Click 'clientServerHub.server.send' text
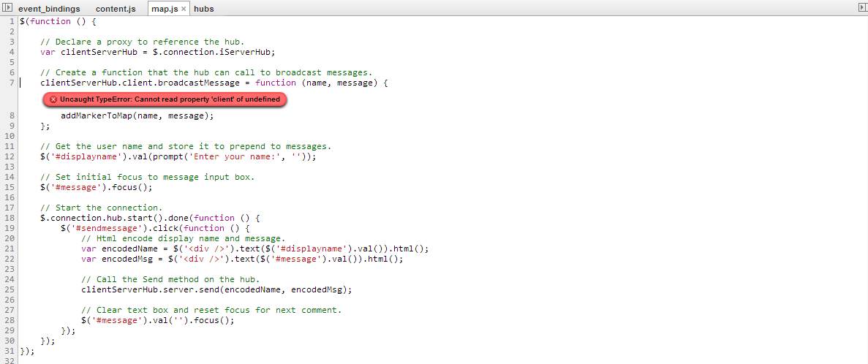 (x=150, y=289)
